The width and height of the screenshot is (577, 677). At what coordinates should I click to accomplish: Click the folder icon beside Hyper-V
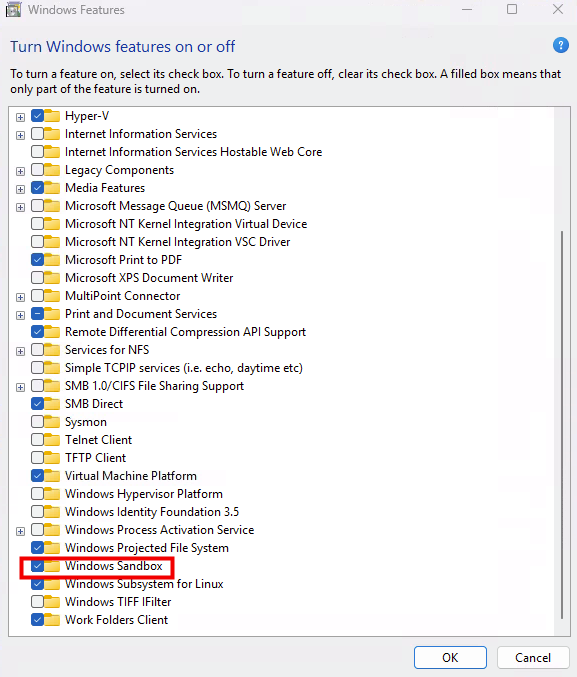tap(52, 116)
